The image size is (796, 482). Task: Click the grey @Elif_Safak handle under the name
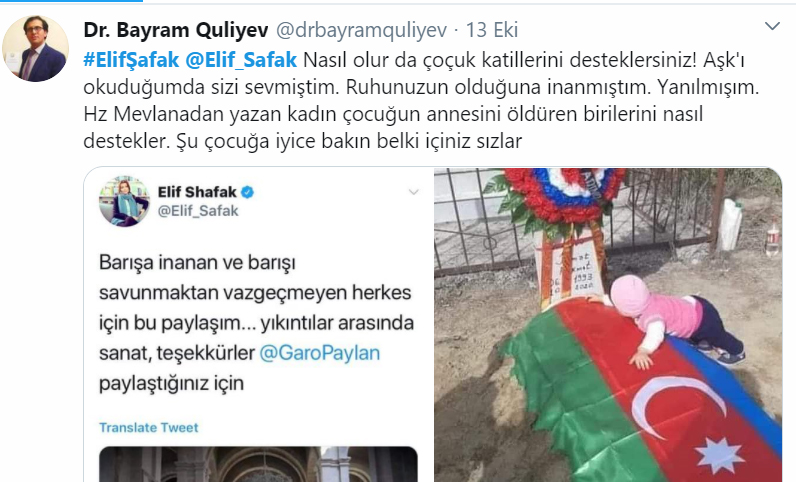click(198, 211)
